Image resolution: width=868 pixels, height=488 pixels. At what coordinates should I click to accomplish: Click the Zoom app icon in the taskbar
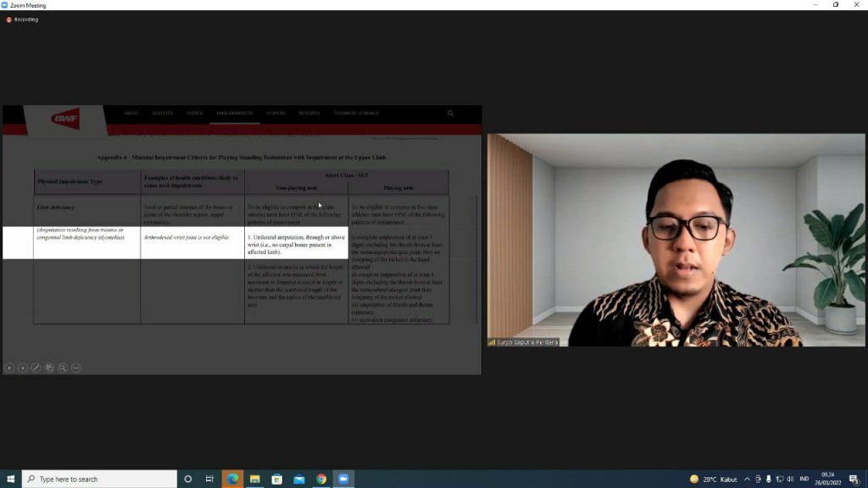tap(343, 479)
